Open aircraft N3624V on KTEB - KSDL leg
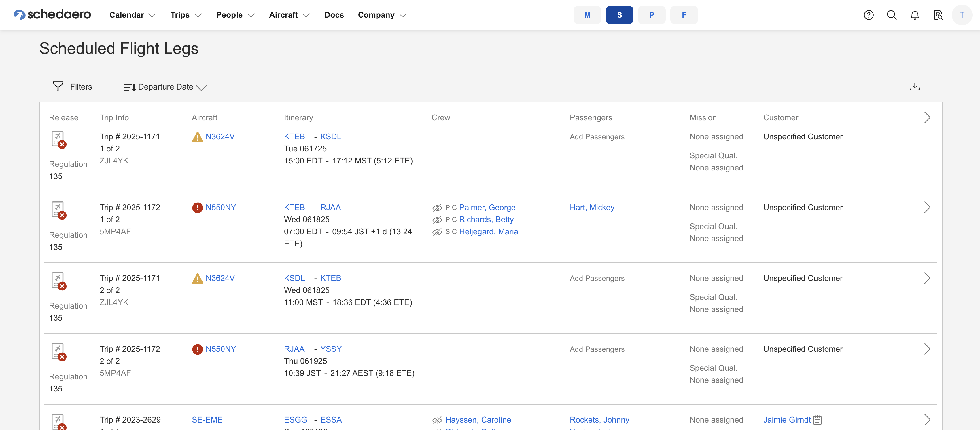The width and height of the screenshot is (980, 430). click(x=220, y=136)
